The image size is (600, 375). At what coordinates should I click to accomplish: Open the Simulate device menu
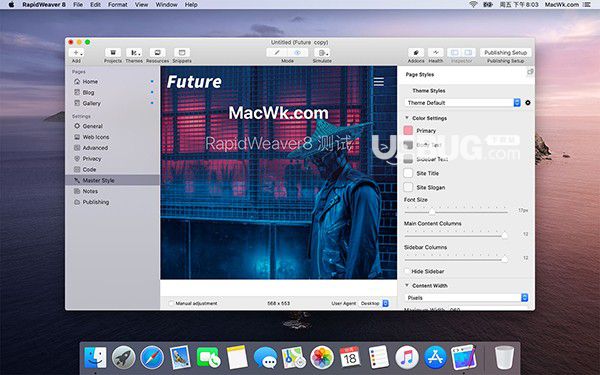click(x=322, y=52)
